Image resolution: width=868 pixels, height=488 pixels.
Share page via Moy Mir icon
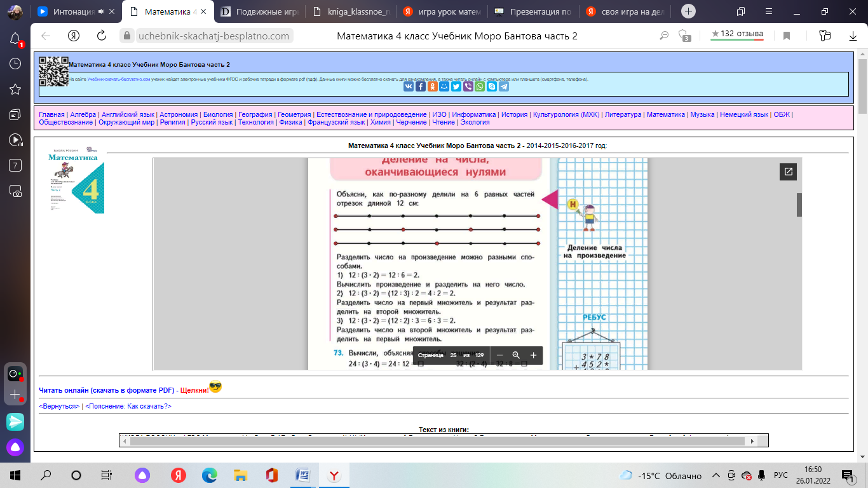(444, 86)
